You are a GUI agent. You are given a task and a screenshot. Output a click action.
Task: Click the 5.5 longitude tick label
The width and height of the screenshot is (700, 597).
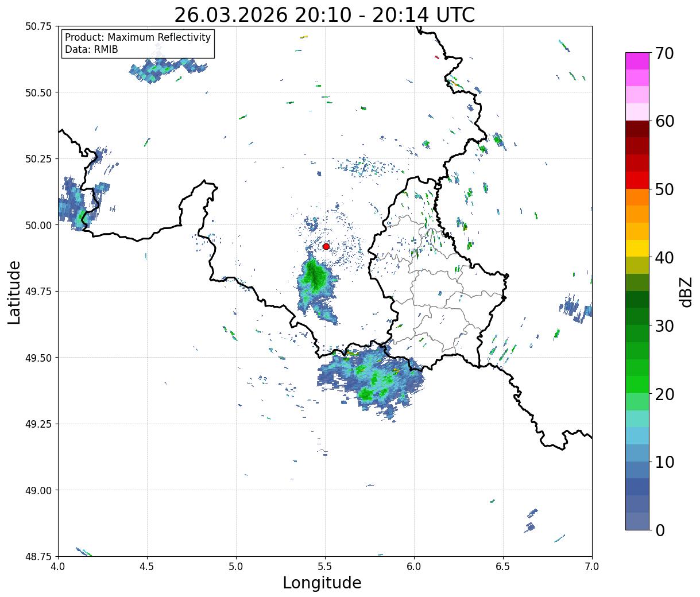[325, 566]
